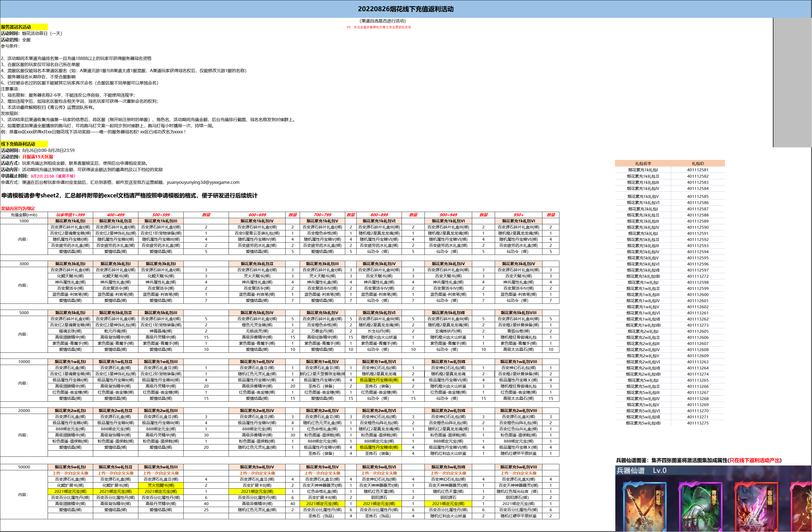
Task: Click column header 400~499
Action: (x=116, y=215)
